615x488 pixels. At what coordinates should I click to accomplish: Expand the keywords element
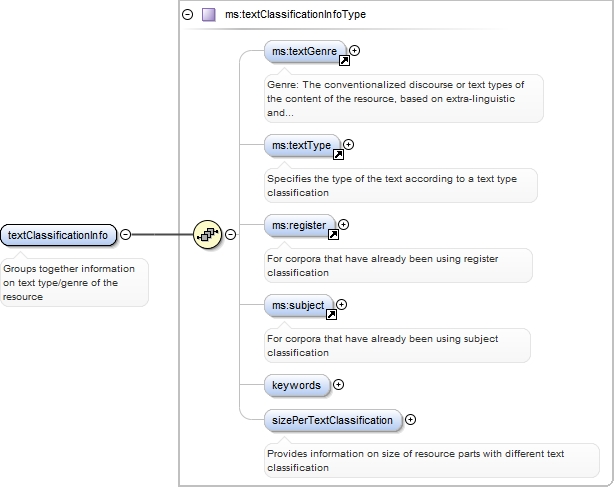point(338,384)
